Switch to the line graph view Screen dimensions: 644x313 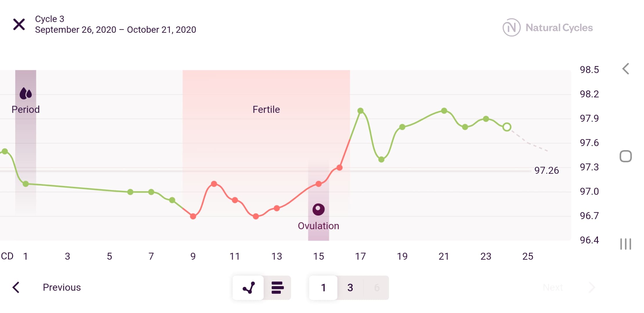point(248,287)
